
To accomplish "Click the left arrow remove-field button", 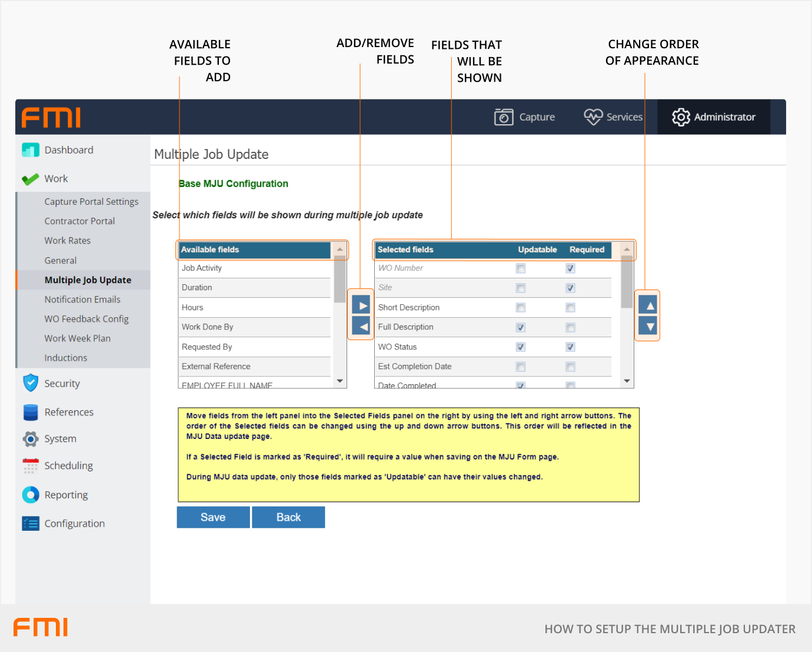I will (x=361, y=325).
